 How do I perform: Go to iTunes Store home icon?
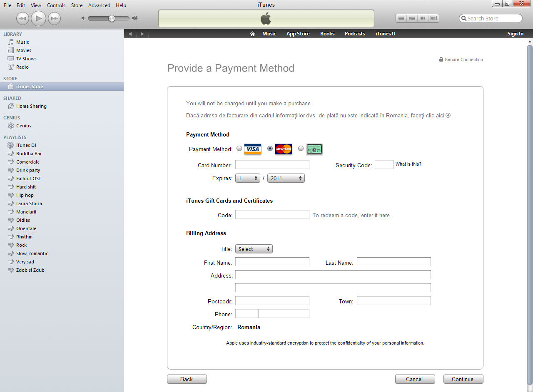point(252,34)
